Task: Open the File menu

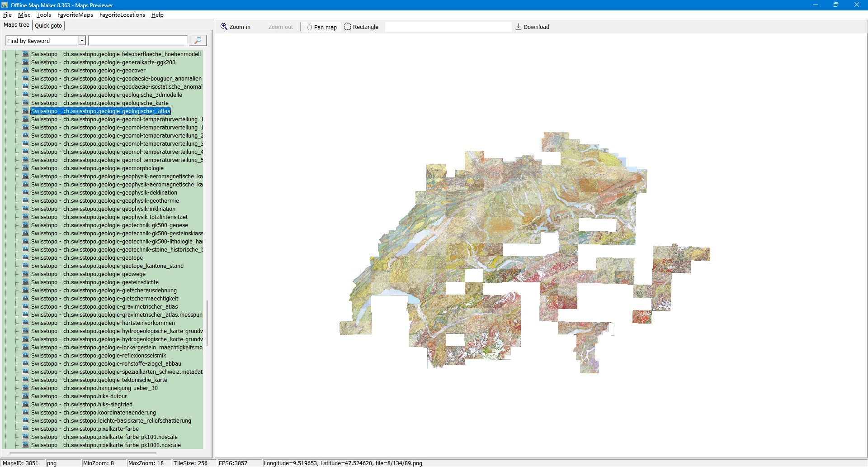Action: pyautogui.click(x=7, y=15)
